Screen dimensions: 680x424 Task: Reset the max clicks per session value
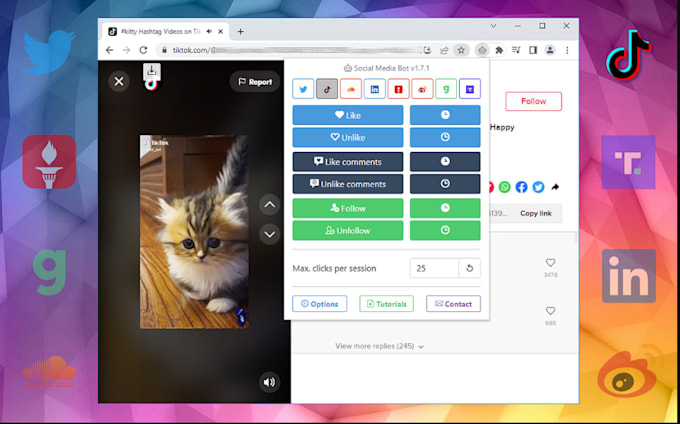469,268
